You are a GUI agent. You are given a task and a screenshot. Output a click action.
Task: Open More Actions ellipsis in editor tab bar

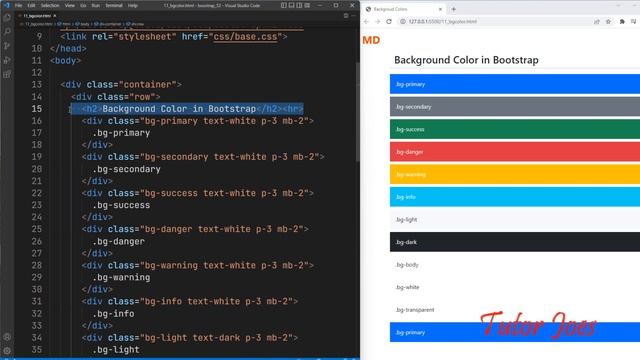pos(353,16)
